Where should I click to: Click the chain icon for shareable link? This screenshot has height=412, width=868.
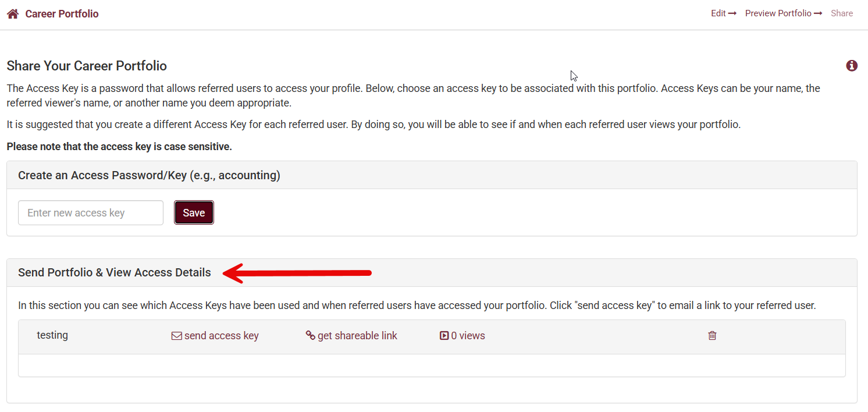pos(310,336)
